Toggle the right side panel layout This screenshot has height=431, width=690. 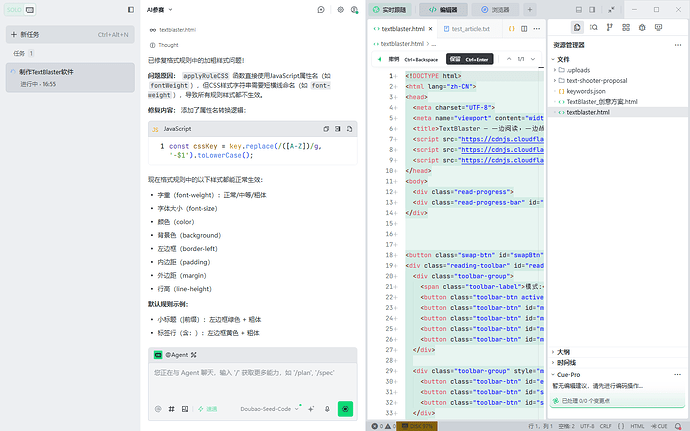tap(592, 10)
